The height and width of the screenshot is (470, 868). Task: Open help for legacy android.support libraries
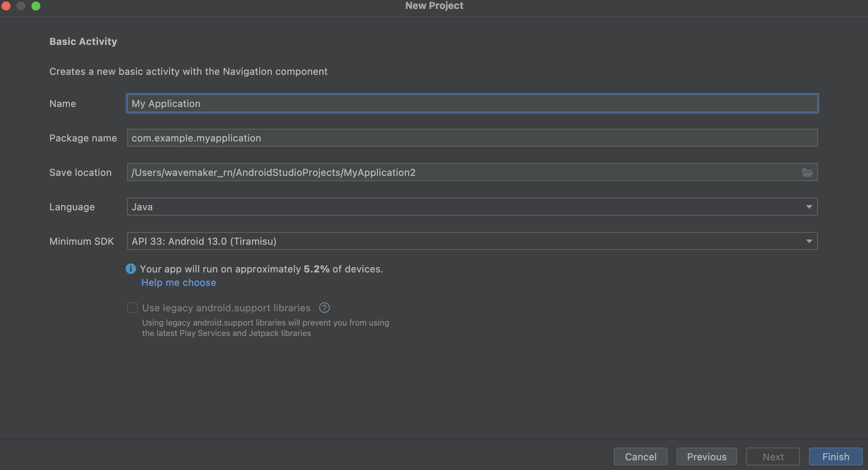[324, 308]
